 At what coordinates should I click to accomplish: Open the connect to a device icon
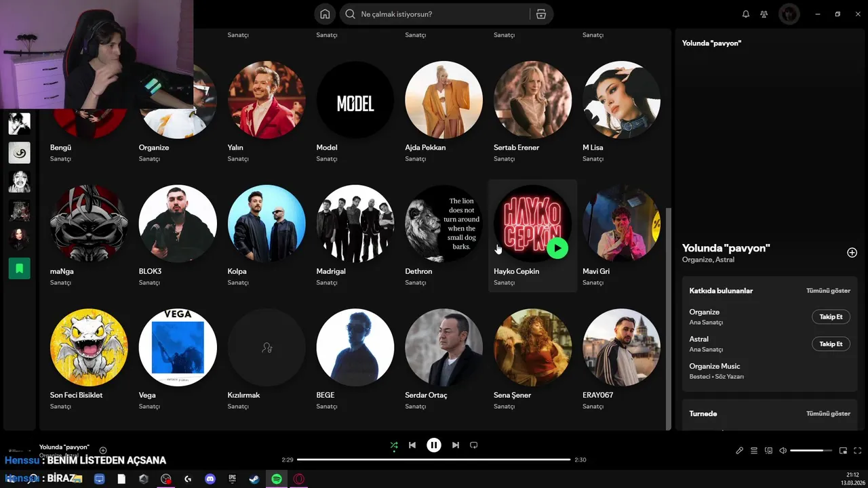coord(768,451)
